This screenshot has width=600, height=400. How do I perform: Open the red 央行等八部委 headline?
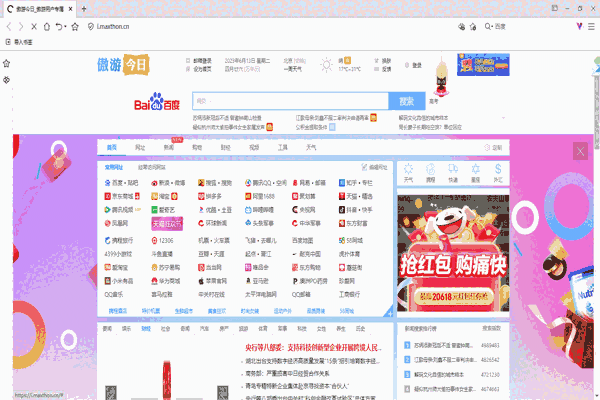[313, 348]
